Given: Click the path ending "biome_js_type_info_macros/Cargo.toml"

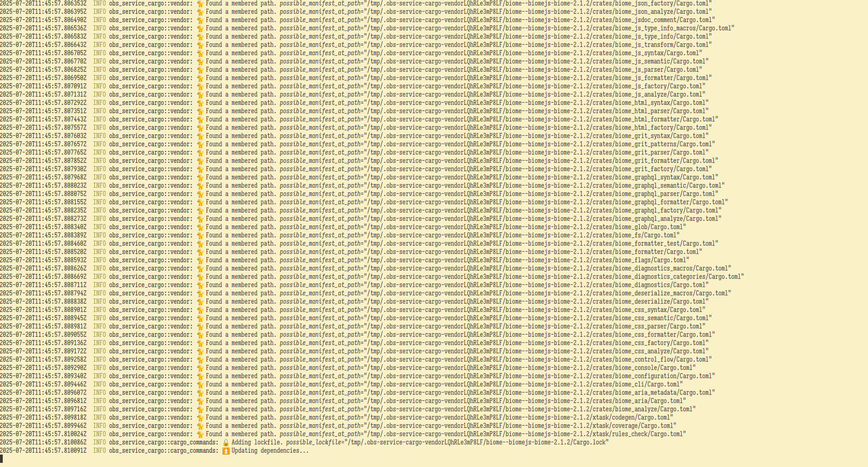Looking at the screenshot, I should tap(549, 28).
